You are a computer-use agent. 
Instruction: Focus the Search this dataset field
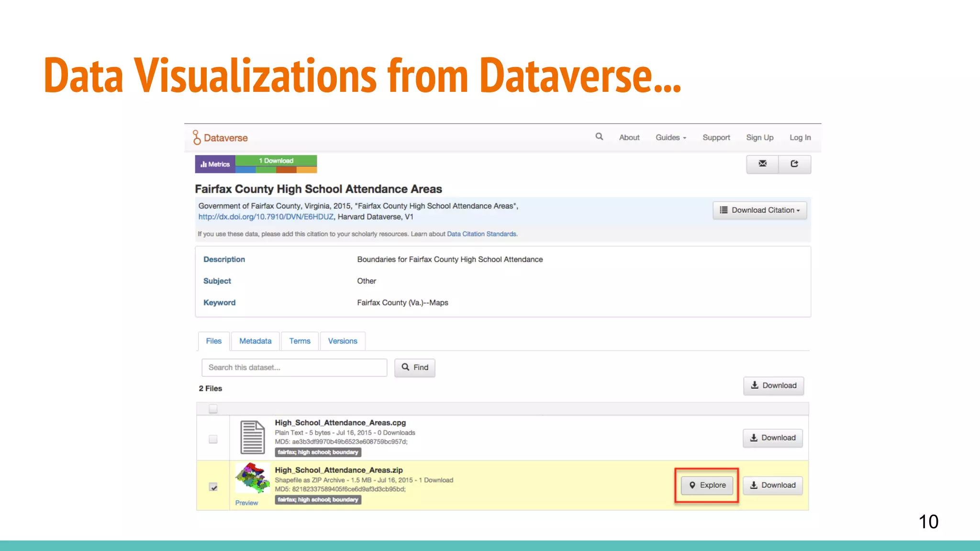(294, 367)
